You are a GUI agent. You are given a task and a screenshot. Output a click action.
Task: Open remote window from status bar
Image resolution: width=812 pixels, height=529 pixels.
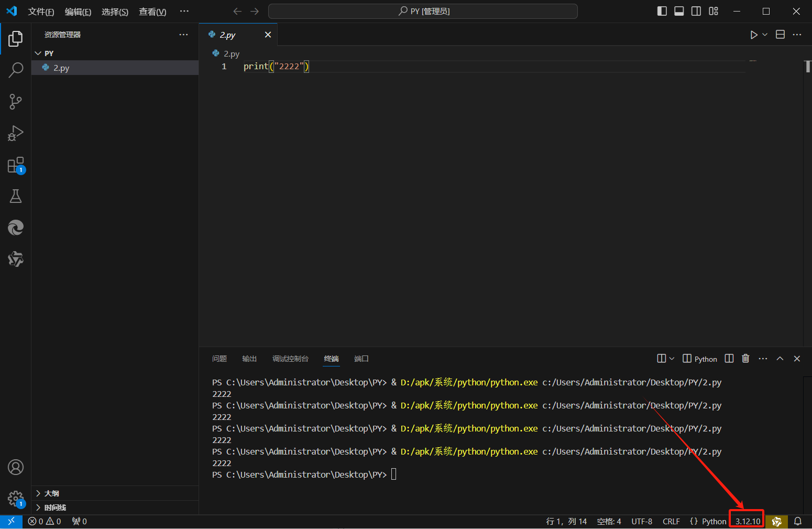coord(11,521)
